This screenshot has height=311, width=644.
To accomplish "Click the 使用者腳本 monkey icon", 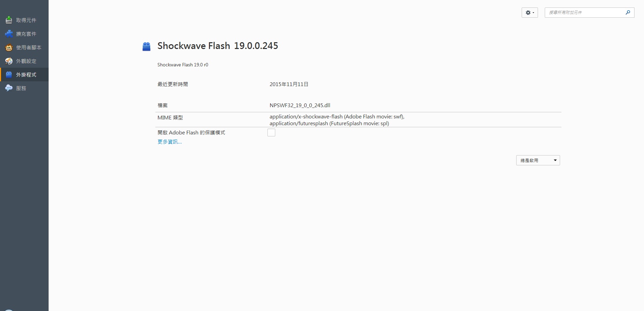I will pos(9,48).
